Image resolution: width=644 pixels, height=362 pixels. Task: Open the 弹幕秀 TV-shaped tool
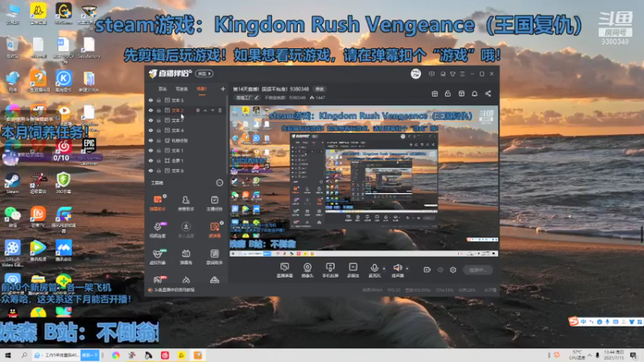186,257
